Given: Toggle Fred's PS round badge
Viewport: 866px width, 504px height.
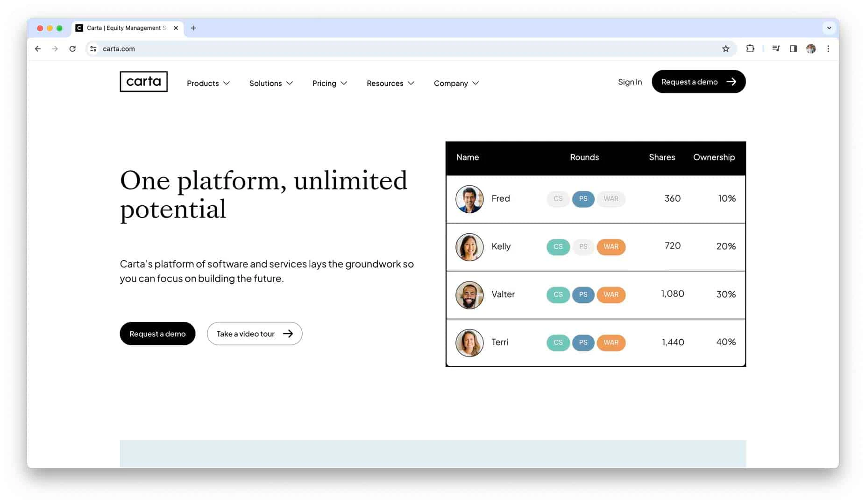Looking at the screenshot, I should point(583,199).
